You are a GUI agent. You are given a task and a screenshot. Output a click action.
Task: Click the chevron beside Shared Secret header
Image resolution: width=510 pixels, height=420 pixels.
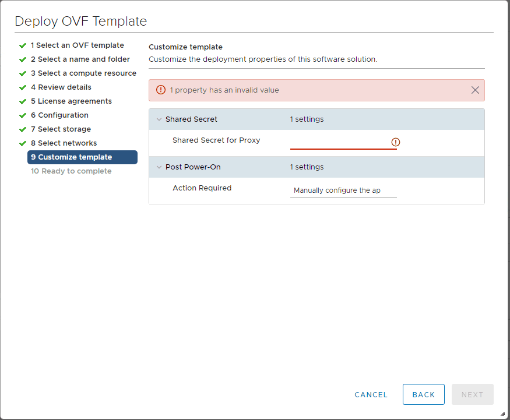pos(159,119)
